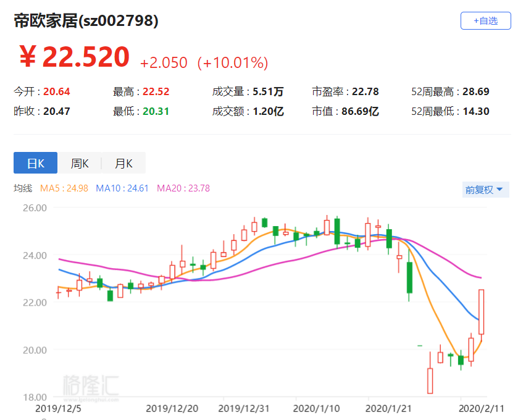The width and height of the screenshot is (518, 420).
Task: Click the price change +2.050
Action: [x=164, y=63]
